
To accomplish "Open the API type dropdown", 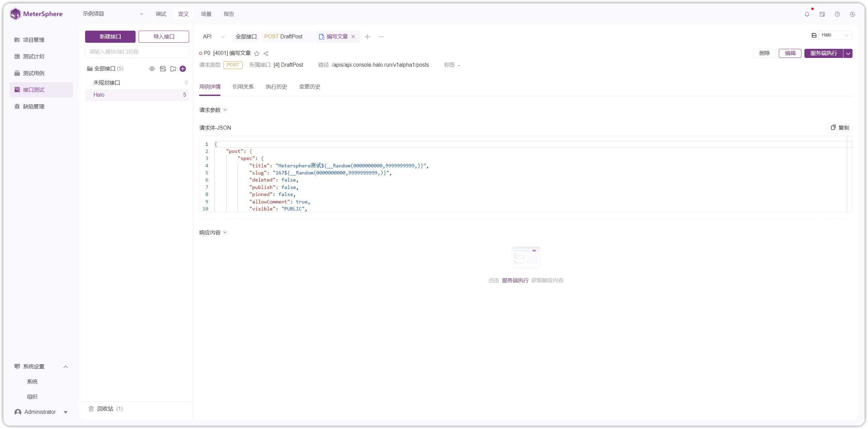I will click(214, 36).
